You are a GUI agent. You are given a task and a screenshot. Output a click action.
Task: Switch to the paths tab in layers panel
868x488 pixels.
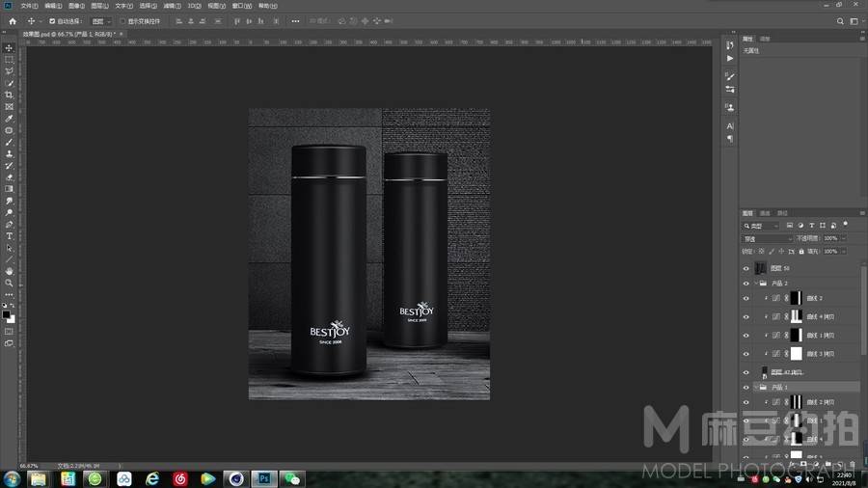pyautogui.click(x=782, y=213)
